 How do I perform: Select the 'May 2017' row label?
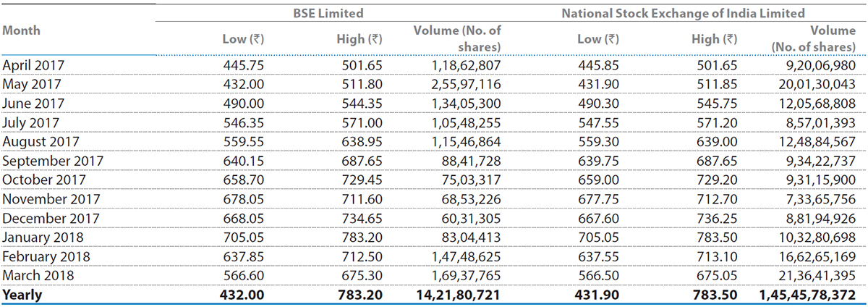tap(32, 84)
